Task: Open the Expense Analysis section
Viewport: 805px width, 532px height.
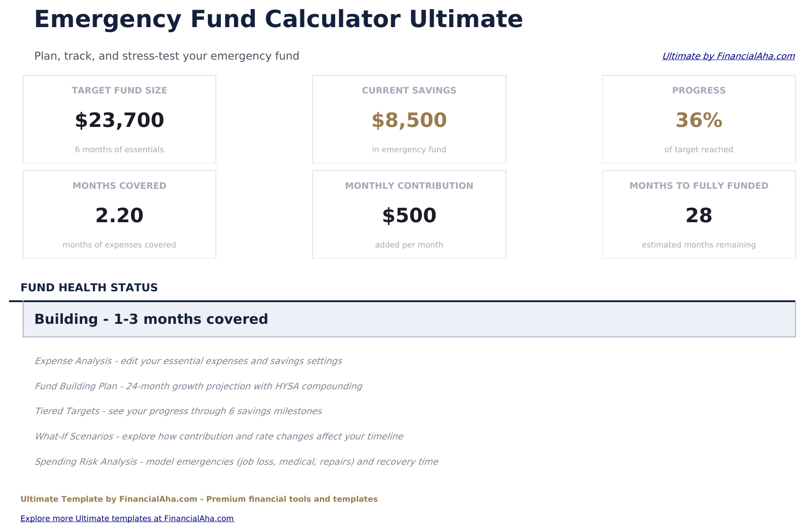Action: (x=188, y=361)
